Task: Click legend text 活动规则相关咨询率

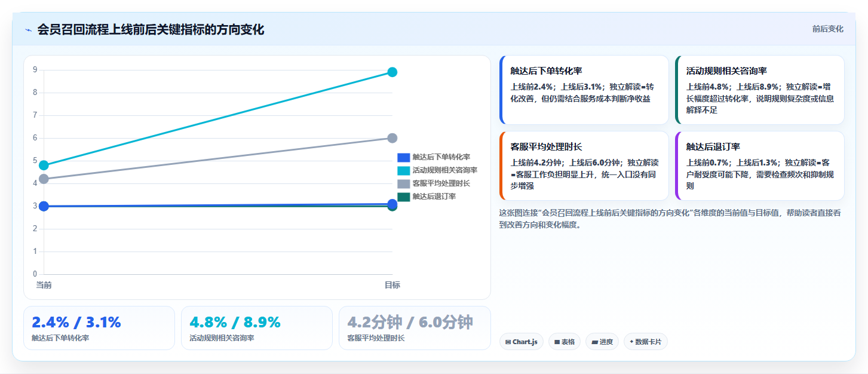Action: tap(444, 170)
